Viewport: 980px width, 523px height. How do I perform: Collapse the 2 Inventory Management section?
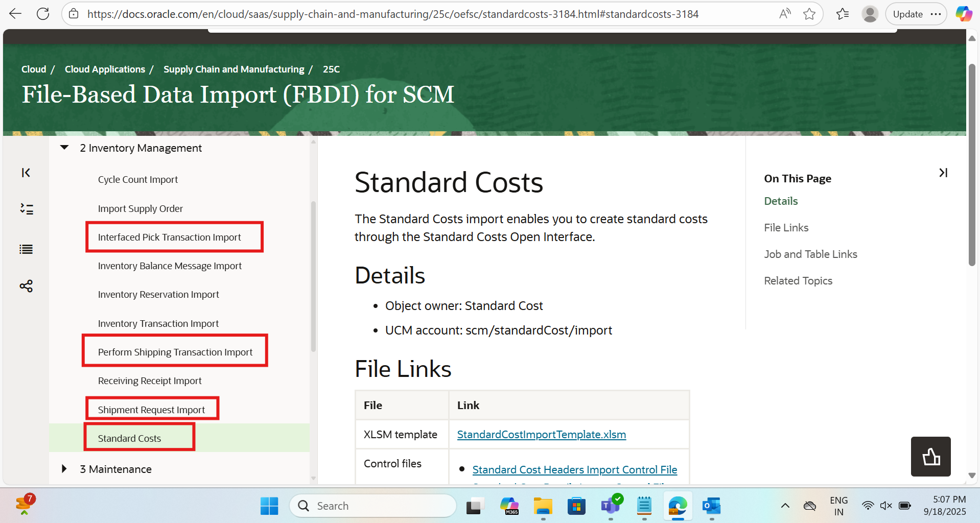click(x=64, y=148)
